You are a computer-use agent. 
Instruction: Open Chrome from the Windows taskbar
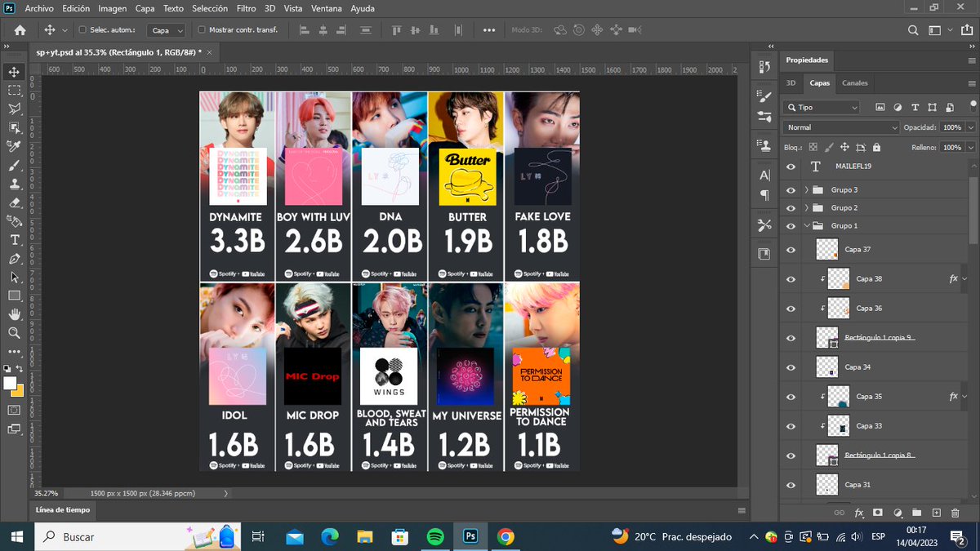506,536
